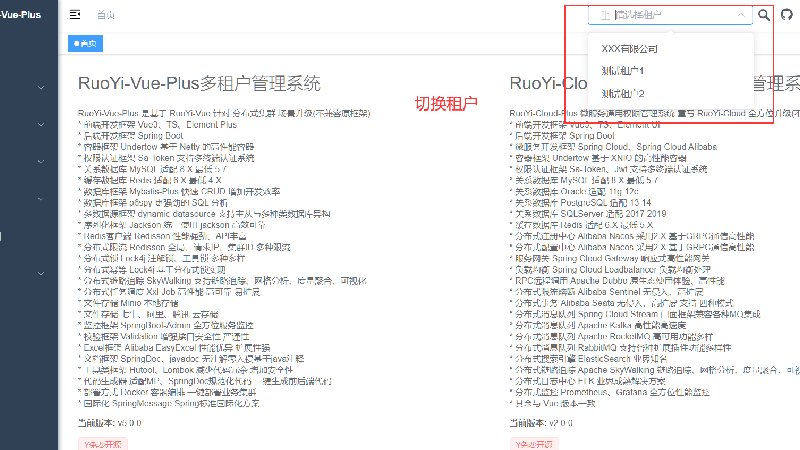Viewport: 800px width, 450px height.
Task: Expand the 请选择租户 tenant dropdown
Action: pos(670,15)
